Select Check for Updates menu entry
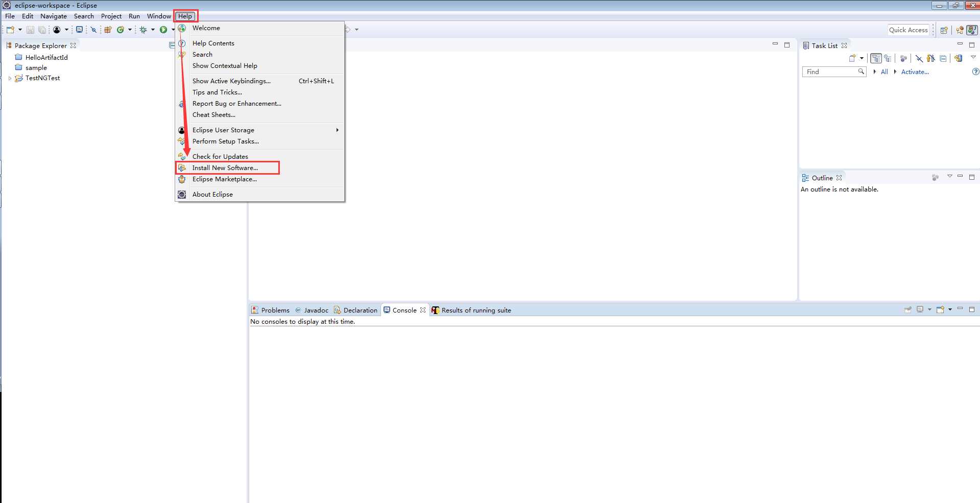The image size is (980, 503). click(x=260, y=157)
